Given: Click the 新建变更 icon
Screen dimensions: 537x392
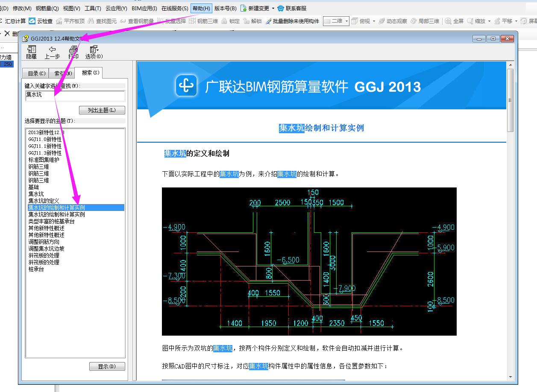Looking at the screenshot, I should (244, 8).
